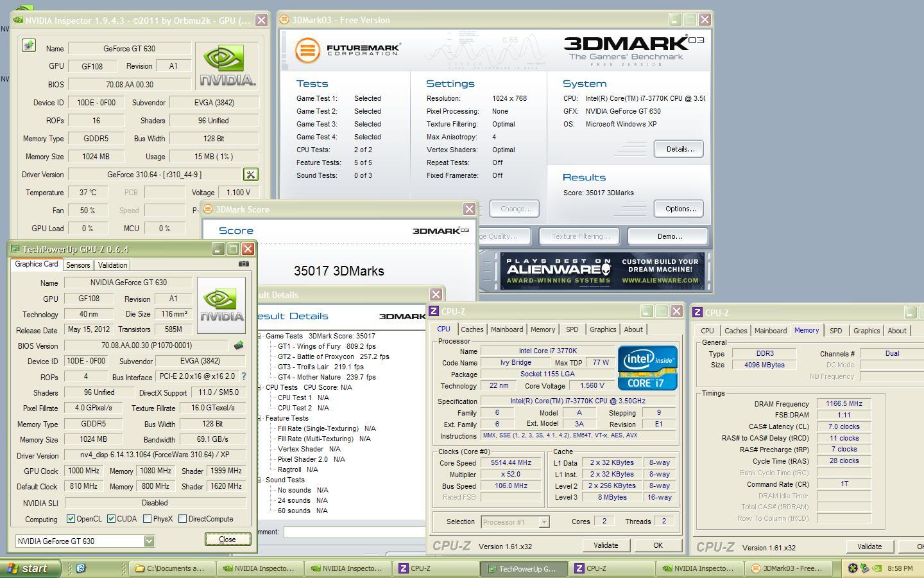Toggle the DirectCompute checkbox in GPU-Z
The image size is (924, 578).
pyautogui.click(x=182, y=518)
